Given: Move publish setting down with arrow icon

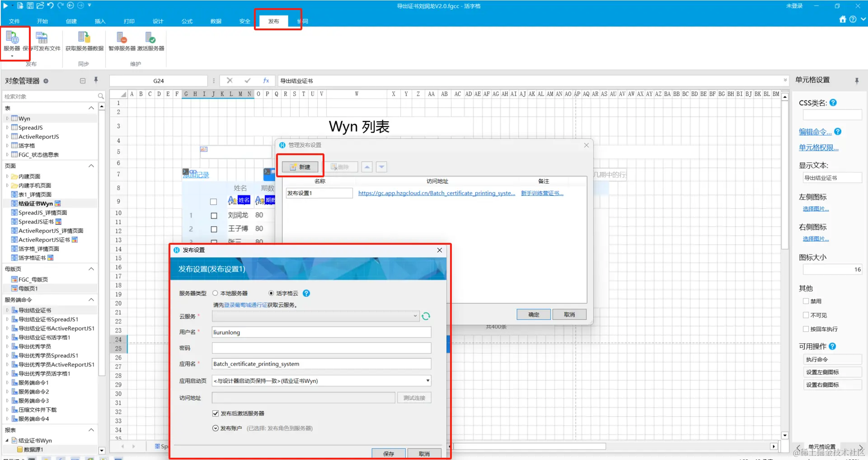Looking at the screenshot, I should 382,167.
